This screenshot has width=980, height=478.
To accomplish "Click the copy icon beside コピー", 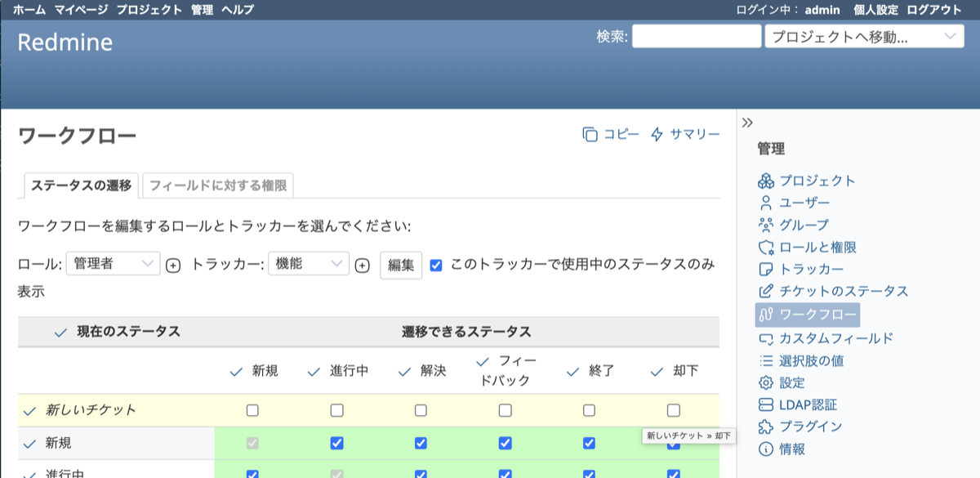I will pos(590,135).
